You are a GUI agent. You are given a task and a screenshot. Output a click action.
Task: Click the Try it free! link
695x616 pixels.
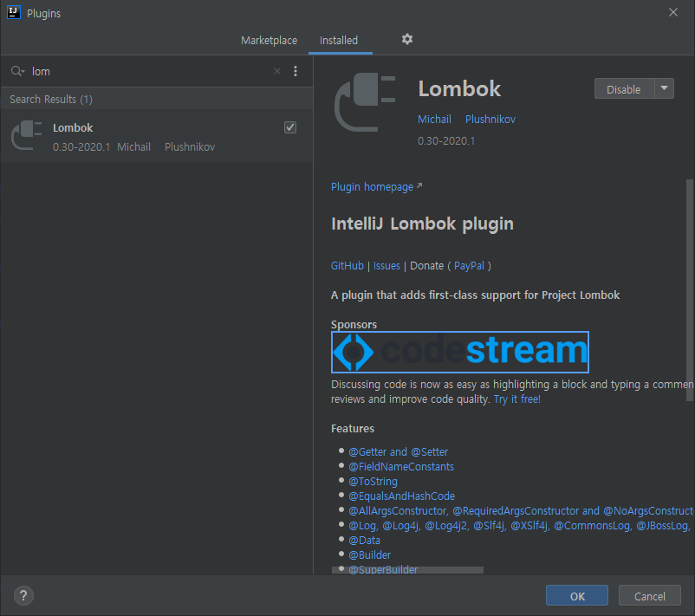point(516,399)
